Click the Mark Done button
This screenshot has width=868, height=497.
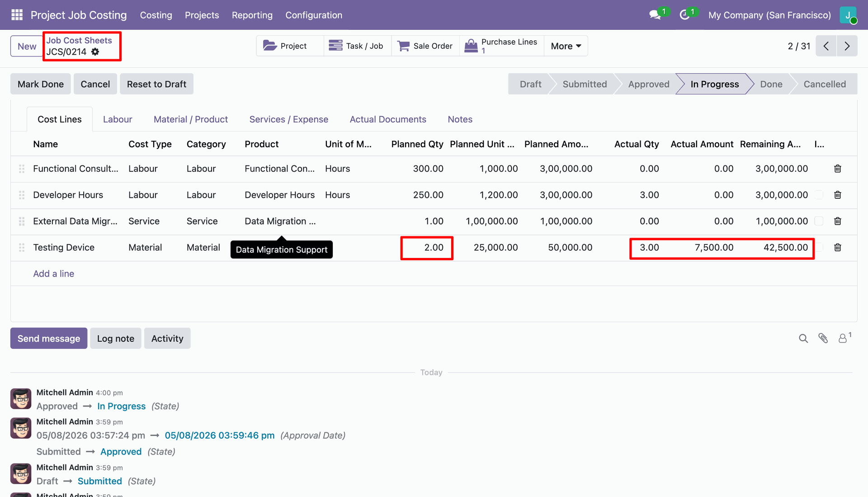[x=41, y=84]
